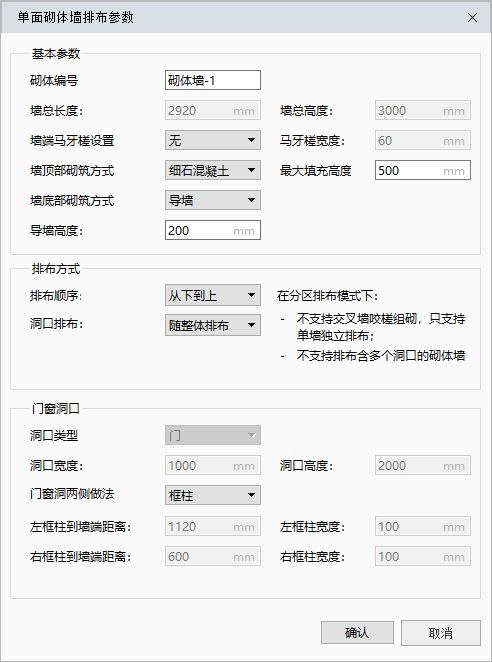Open the 洞口排布 dropdown showing 随整体排布
The width and height of the screenshot is (492, 662).
tap(213, 325)
